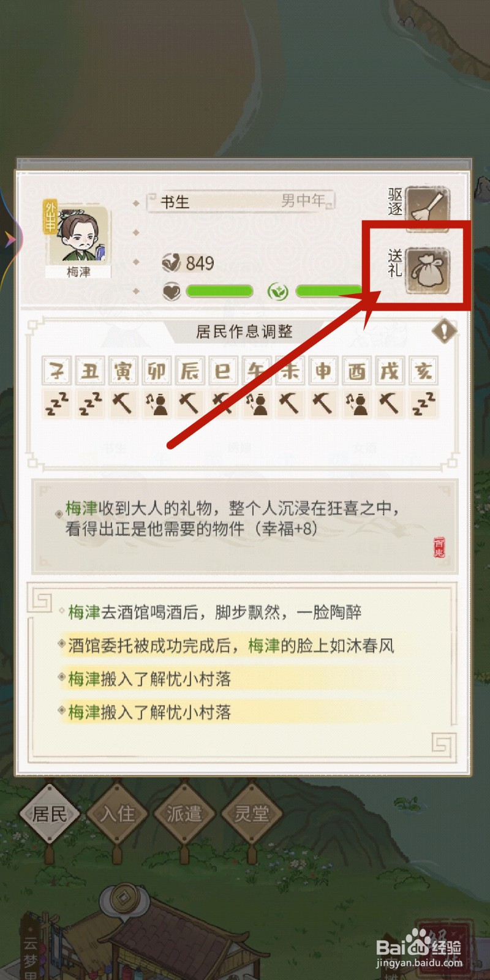Open the 派遣 tab
Image resolution: width=490 pixels, height=980 pixels.
pyautogui.click(x=184, y=814)
